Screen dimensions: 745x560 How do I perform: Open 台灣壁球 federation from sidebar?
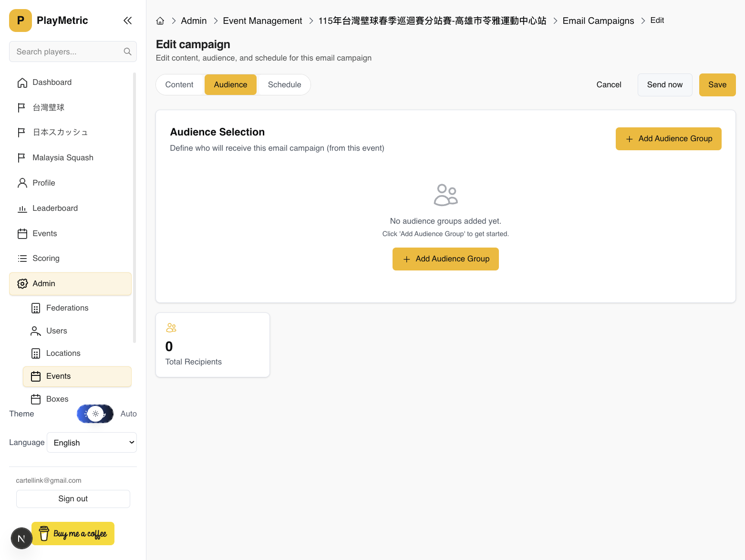(70, 108)
